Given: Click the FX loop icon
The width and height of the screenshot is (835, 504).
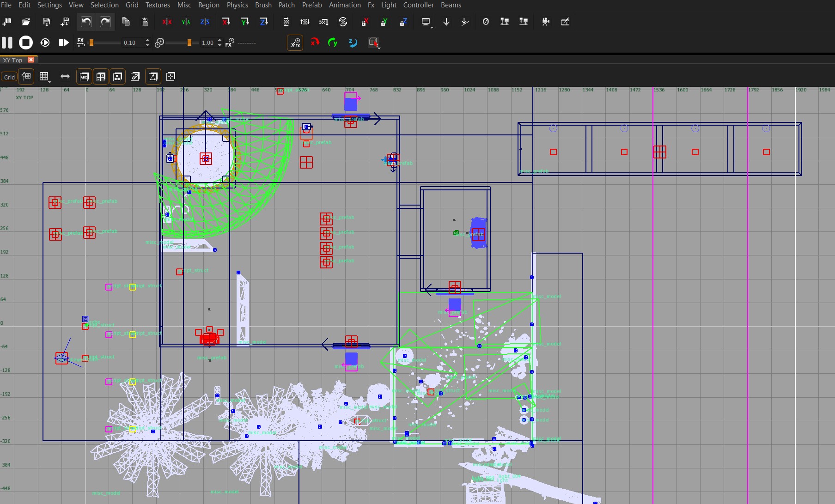Looking at the screenshot, I should coord(80,43).
